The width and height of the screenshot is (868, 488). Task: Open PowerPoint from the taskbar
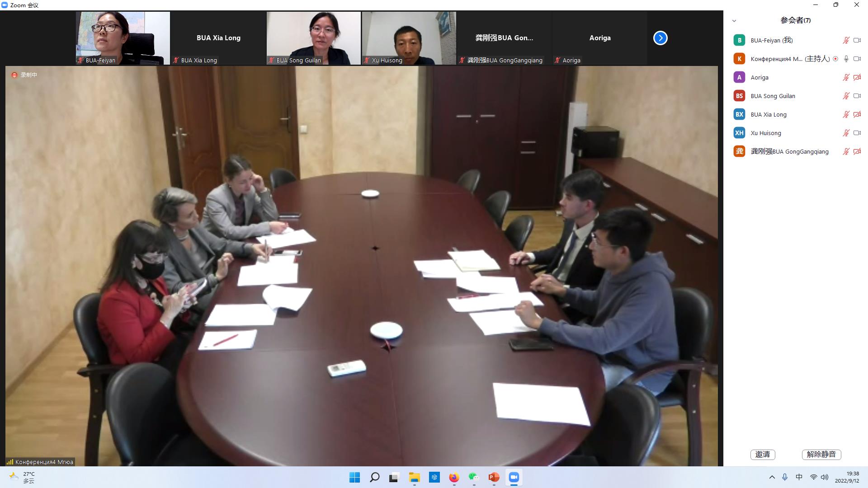[x=494, y=477]
